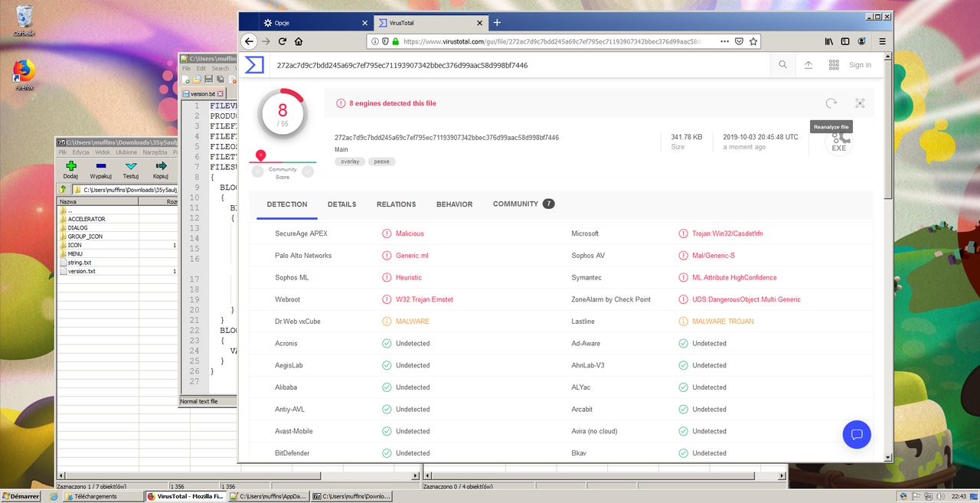The image size is (980, 503).
Task: Vote up with the community score checkmark
Action: point(308,171)
